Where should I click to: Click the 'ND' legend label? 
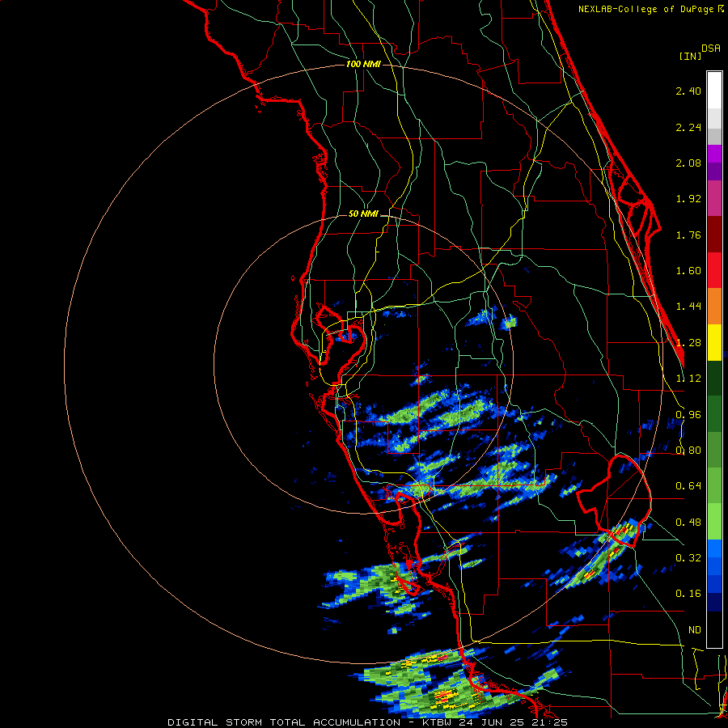coord(695,630)
